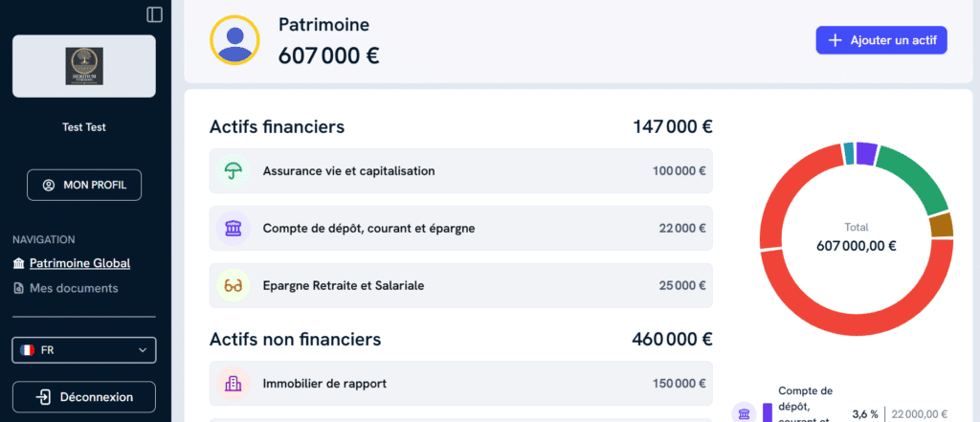The width and height of the screenshot is (980, 422).
Task: Open the Assurance vie et capitalisation row
Action: pyautogui.click(x=460, y=171)
